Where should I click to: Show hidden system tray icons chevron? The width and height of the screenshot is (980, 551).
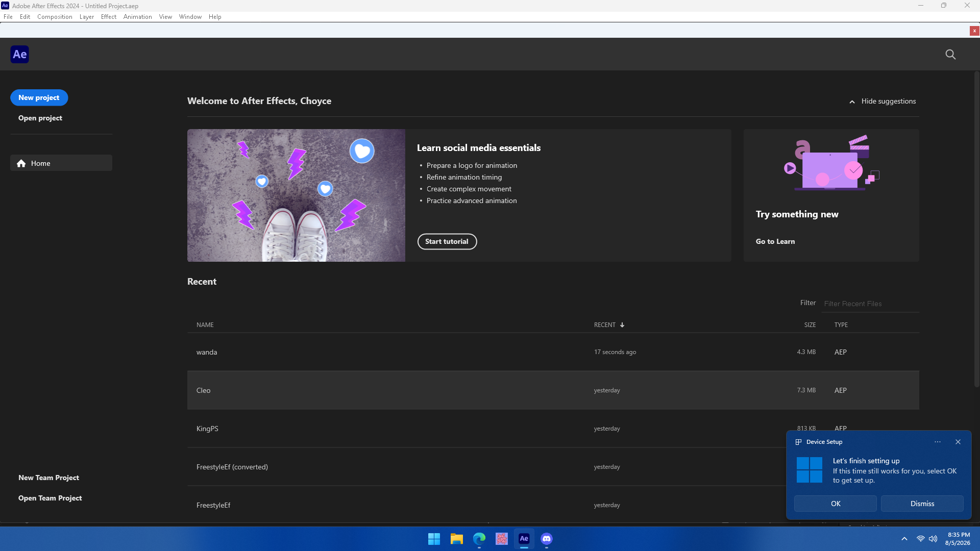click(x=904, y=539)
